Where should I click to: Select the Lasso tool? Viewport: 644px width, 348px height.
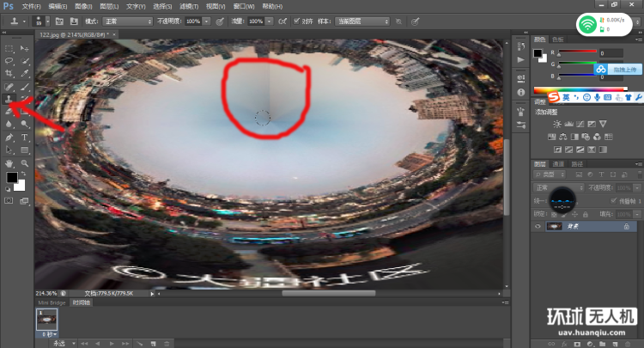coord(9,61)
